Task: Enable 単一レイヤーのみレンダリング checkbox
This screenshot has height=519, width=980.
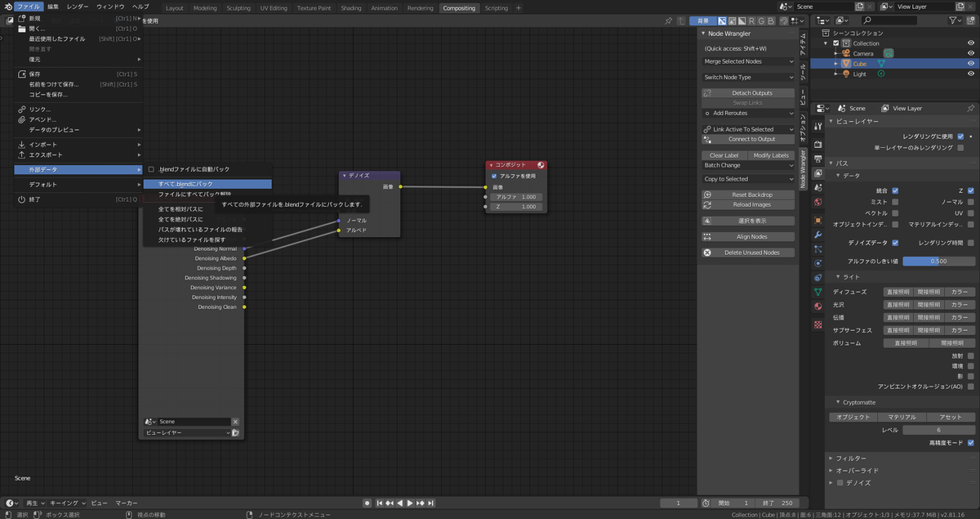Action: coord(960,148)
